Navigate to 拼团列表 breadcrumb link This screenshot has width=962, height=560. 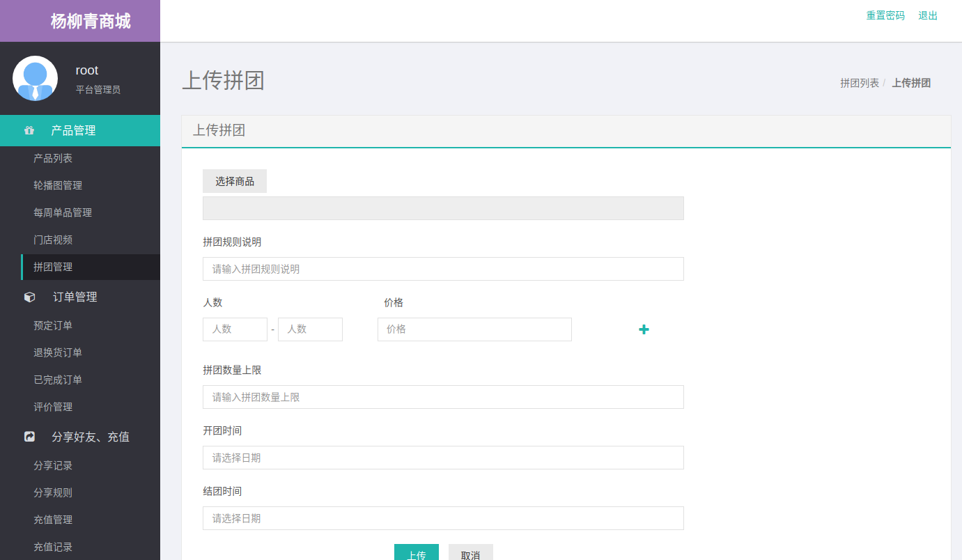click(859, 83)
